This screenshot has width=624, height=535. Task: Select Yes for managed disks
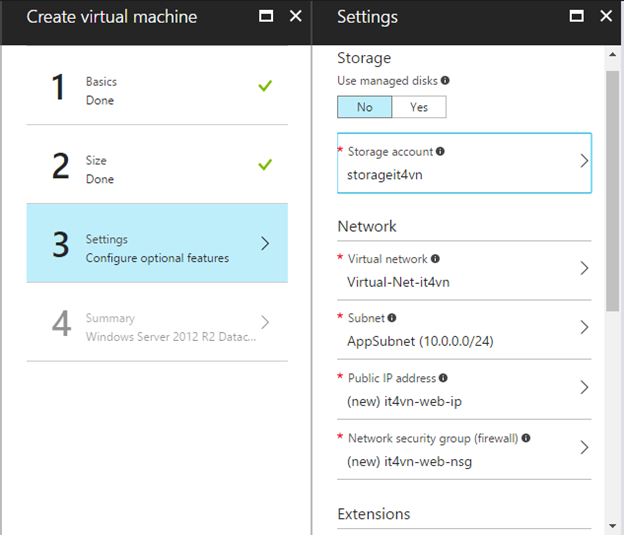click(x=418, y=107)
